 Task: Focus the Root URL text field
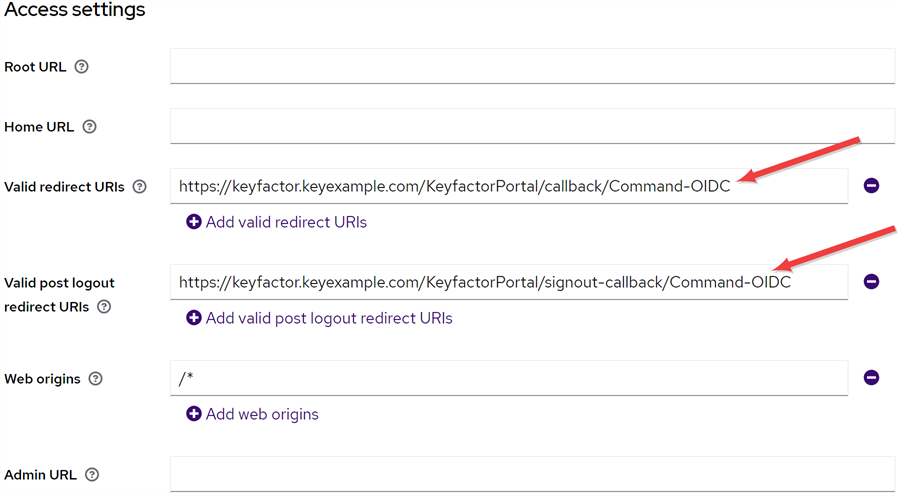click(x=531, y=66)
